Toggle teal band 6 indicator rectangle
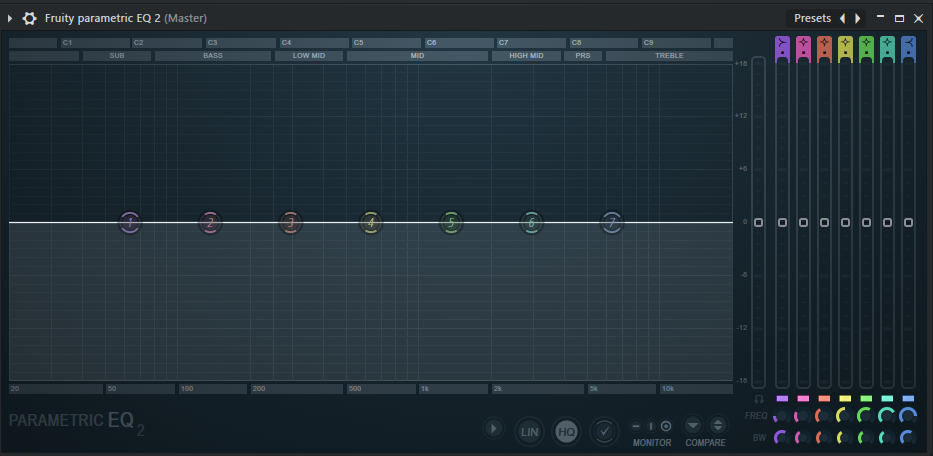Image resolution: width=933 pixels, height=456 pixels. click(887, 398)
